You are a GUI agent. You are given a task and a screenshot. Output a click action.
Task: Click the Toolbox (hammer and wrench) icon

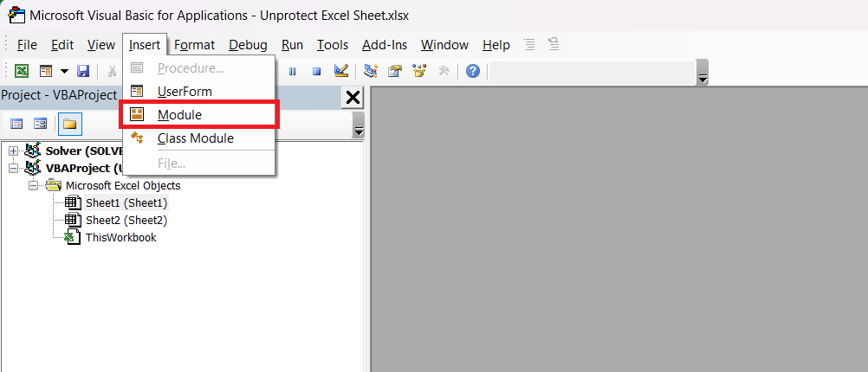pyautogui.click(x=444, y=71)
